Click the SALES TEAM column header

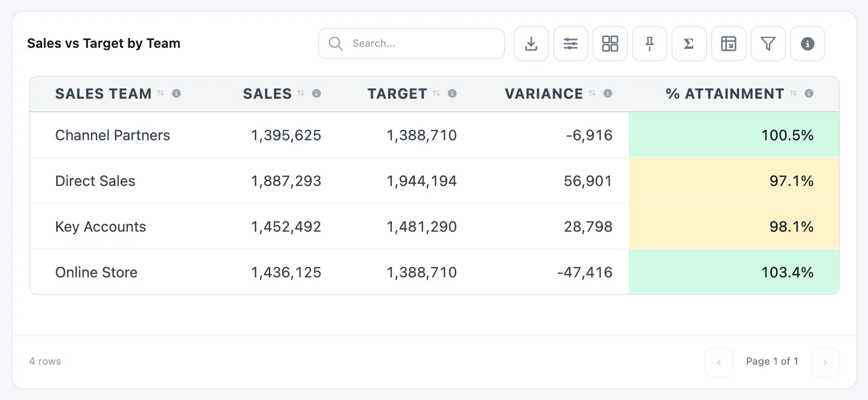coord(103,94)
